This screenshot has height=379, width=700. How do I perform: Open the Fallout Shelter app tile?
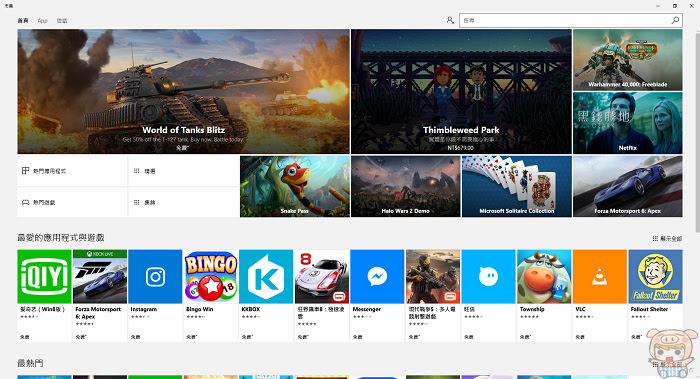pos(655,295)
